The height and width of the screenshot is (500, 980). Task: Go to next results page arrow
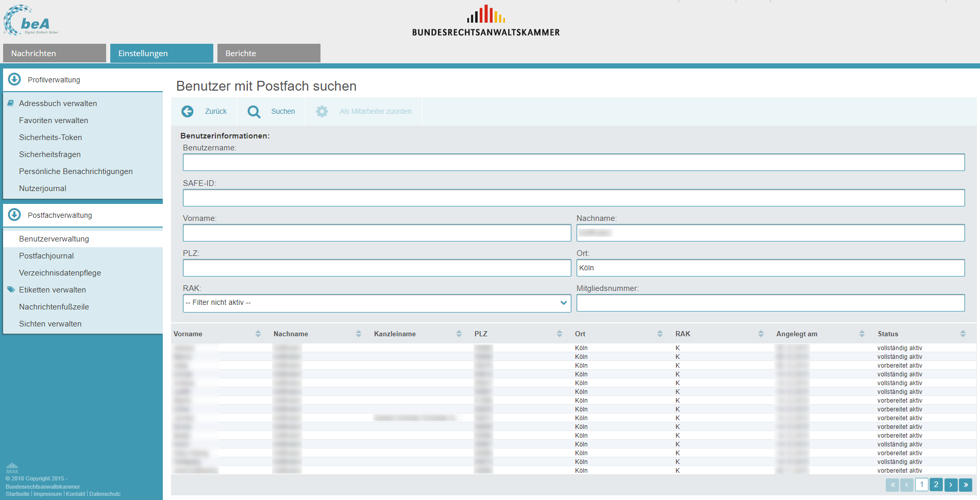[x=951, y=485]
